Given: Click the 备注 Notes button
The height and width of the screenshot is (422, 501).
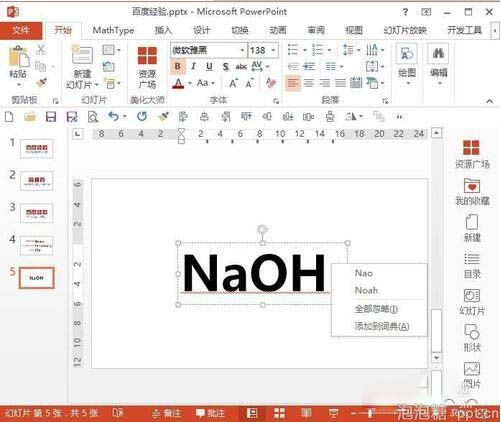Looking at the screenshot, I should point(167,413).
